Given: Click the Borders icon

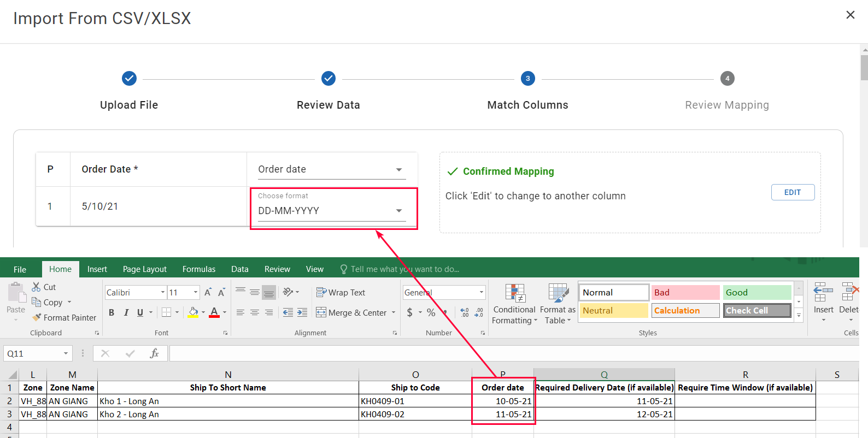Looking at the screenshot, I should pyautogui.click(x=167, y=312).
